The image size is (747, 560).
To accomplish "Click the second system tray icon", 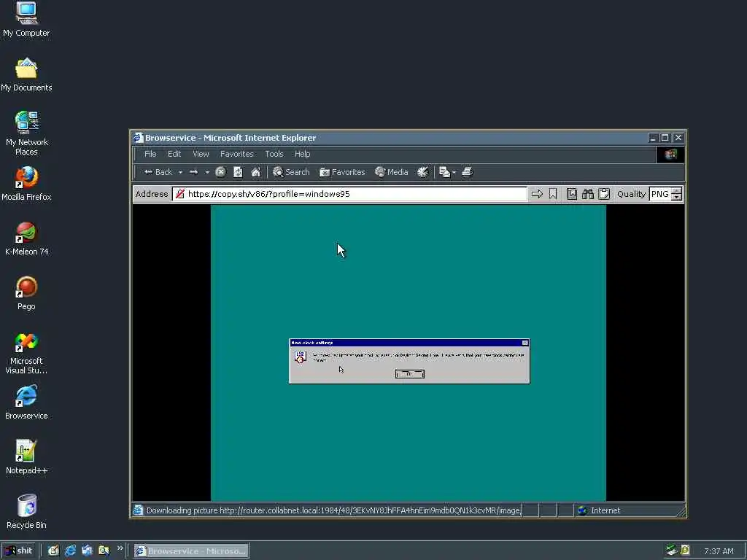I will (685, 551).
